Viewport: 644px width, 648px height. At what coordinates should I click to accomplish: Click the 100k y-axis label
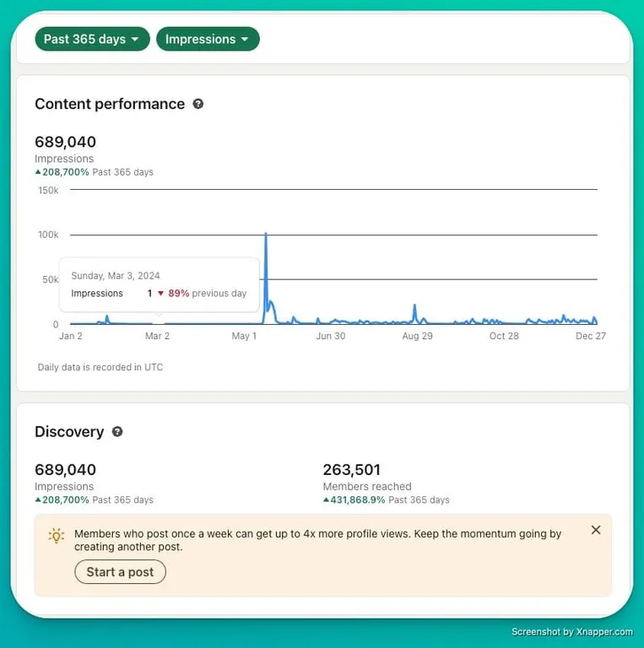coord(48,235)
